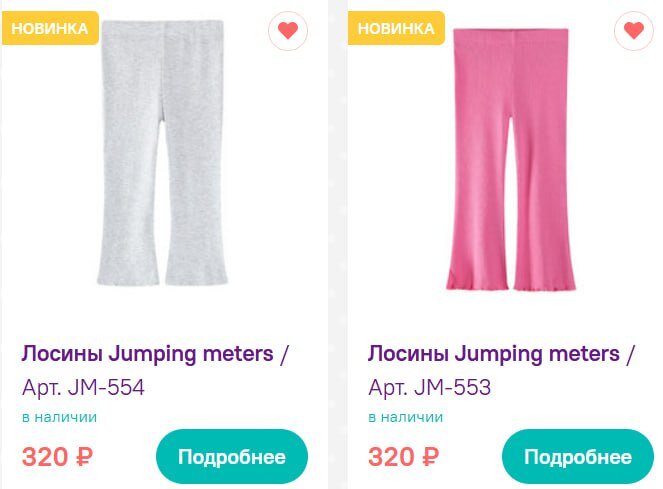This screenshot has height=489, width=663.
Task: Click НОВИНКА badge on pink leggings
Action: tap(396, 28)
